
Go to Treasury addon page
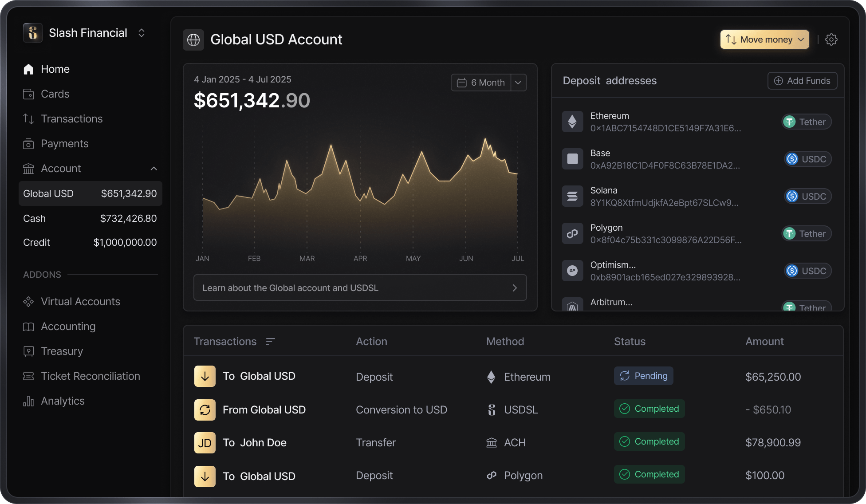click(62, 351)
